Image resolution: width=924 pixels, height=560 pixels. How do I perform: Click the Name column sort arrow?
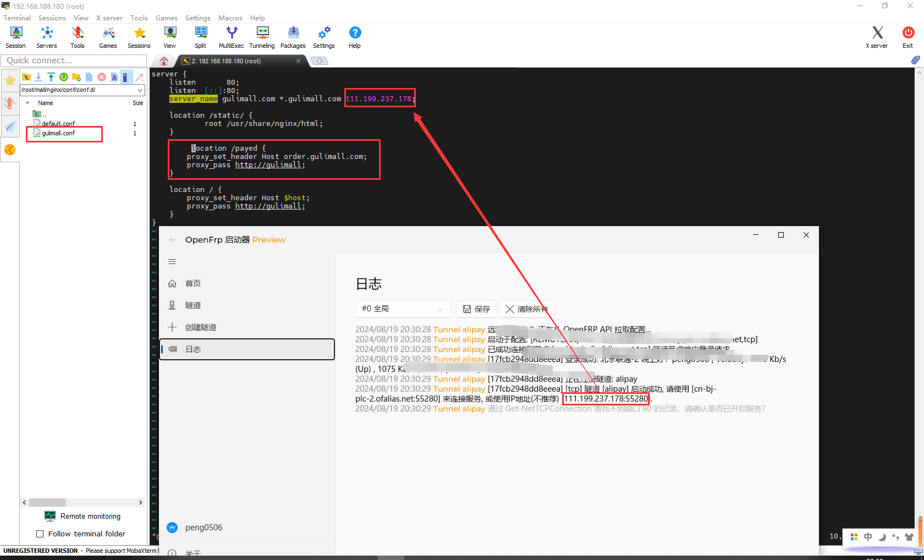(x=28, y=103)
